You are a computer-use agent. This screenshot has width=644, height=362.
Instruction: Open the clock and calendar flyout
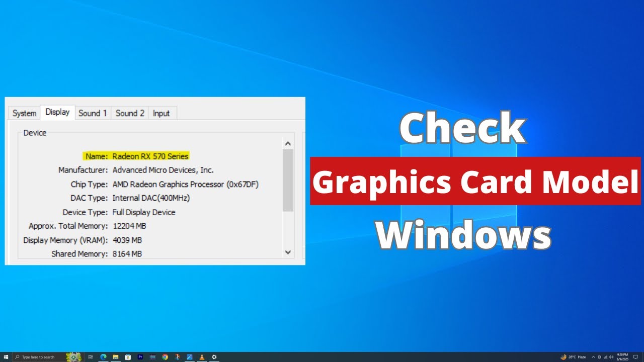[x=622, y=357]
